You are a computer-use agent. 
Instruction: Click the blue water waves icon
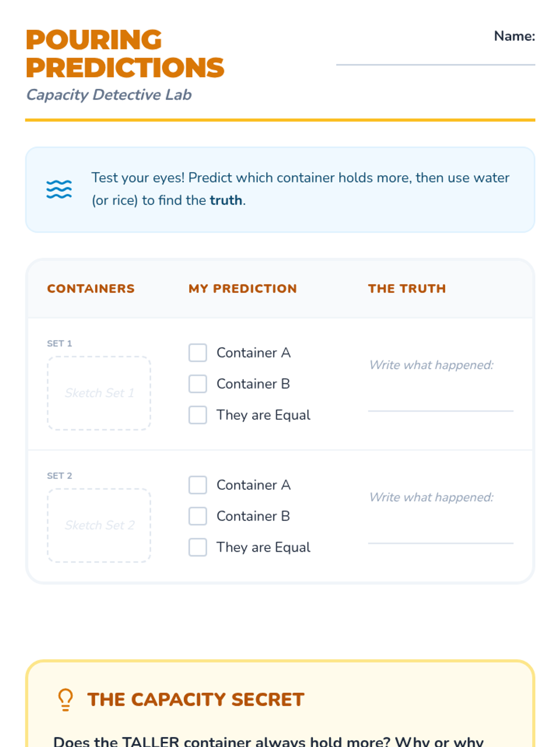click(59, 189)
